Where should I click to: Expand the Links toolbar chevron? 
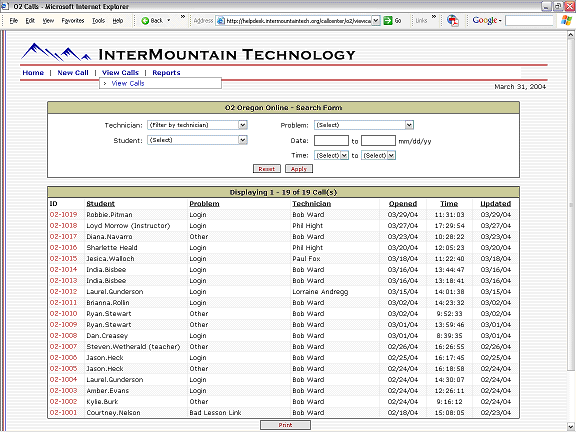(434, 17)
